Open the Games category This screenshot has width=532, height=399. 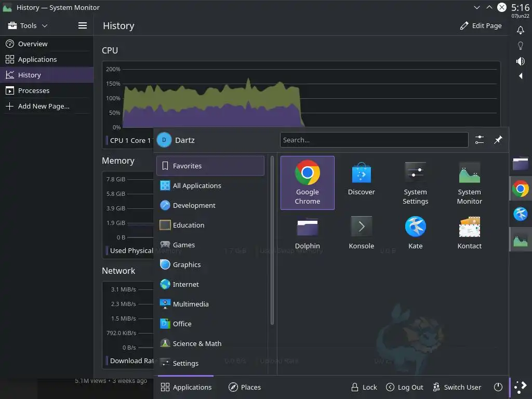click(x=210, y=245)
